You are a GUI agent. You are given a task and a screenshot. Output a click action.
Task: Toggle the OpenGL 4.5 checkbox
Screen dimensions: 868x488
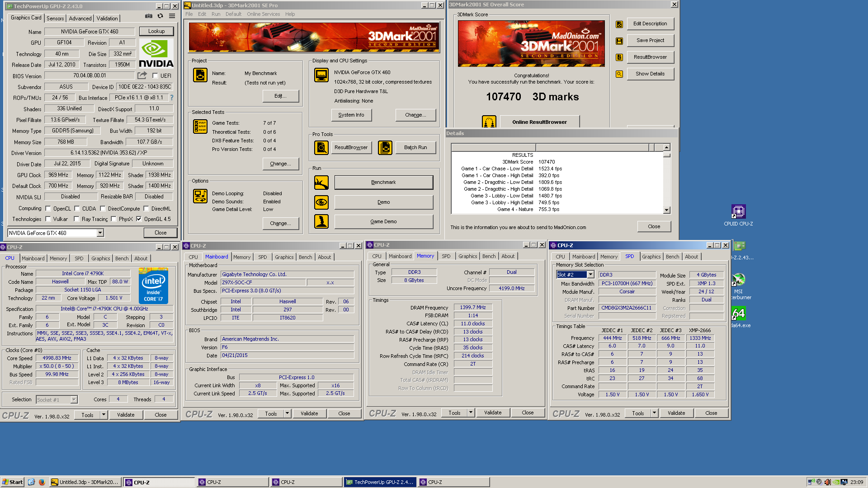(139, 219)
